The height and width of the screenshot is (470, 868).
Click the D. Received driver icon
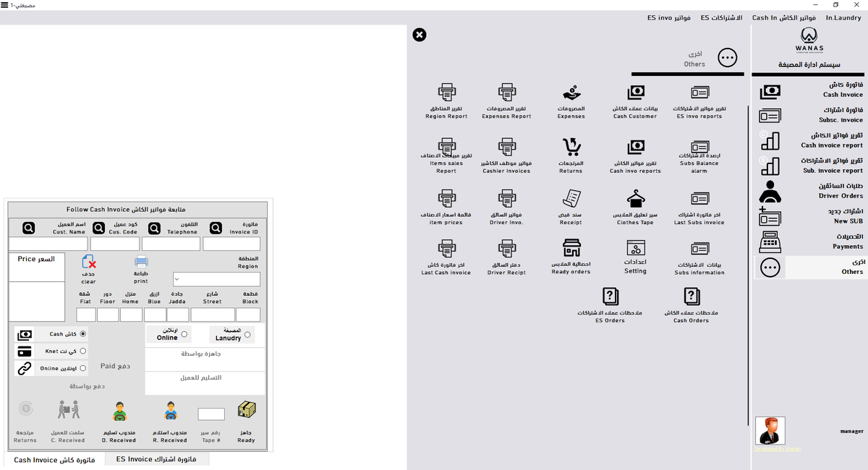[119, 411]
